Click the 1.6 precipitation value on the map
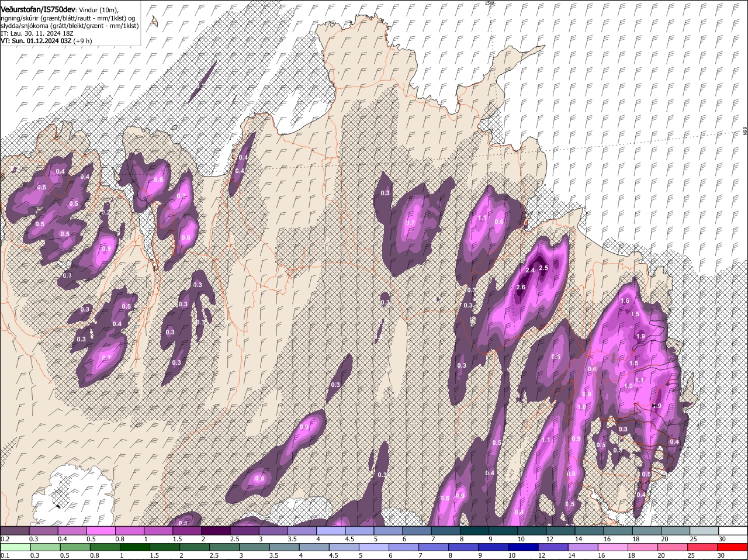Screen dimensions: 748x560 [625, 301]
